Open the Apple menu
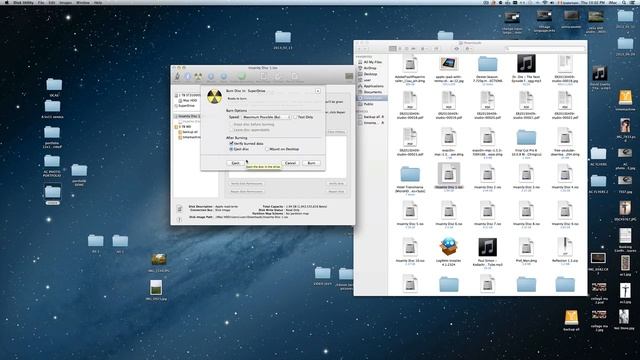Viewport: 640px width, 360px height. [7, 2]
